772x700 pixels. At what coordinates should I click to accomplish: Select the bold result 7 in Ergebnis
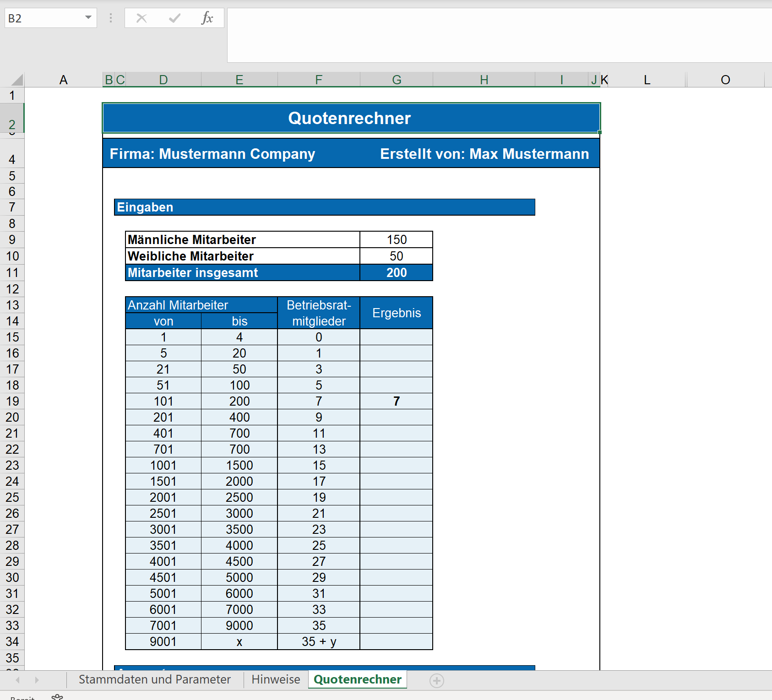[x=397, y=402]
